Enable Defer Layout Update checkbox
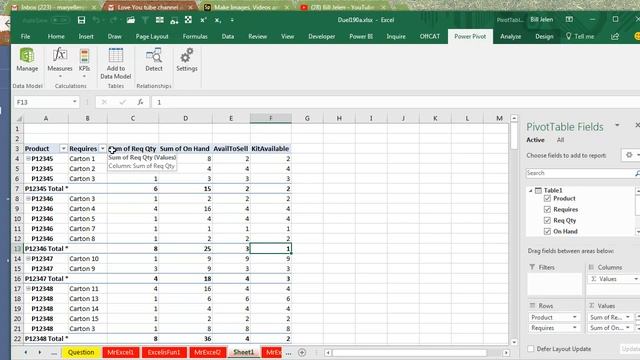 coord(531,349)
